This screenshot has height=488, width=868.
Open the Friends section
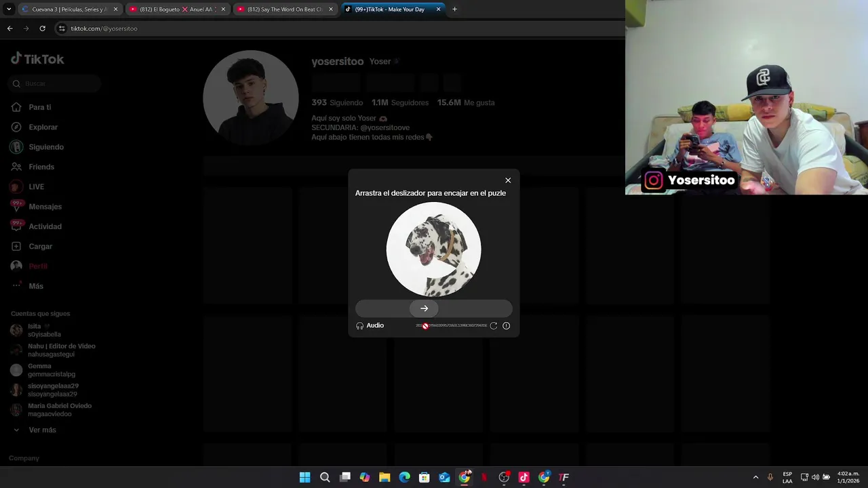pos(41,167)
